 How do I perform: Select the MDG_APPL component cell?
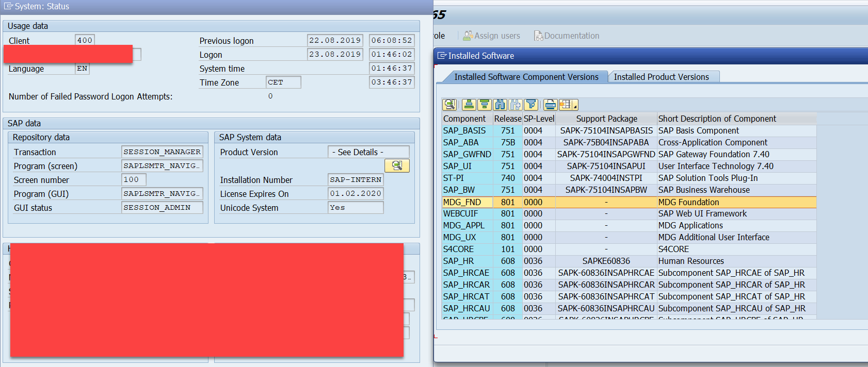[467, 226]
